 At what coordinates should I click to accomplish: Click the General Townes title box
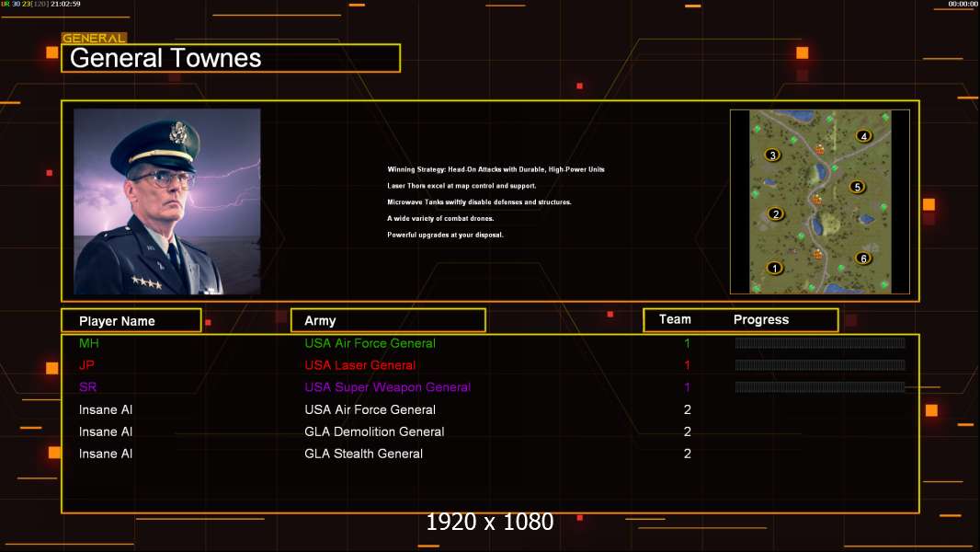pos(231,58)
